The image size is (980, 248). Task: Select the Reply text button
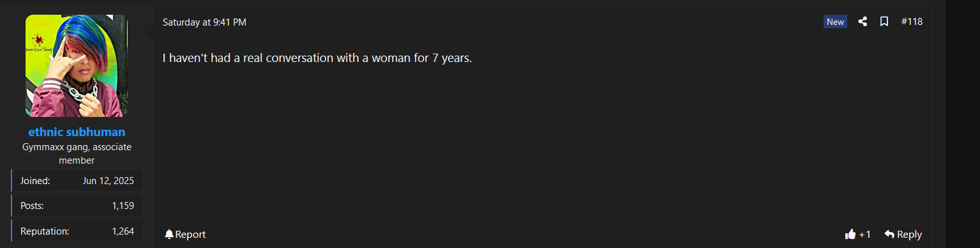pyautogui.click(x=909, y=235)
